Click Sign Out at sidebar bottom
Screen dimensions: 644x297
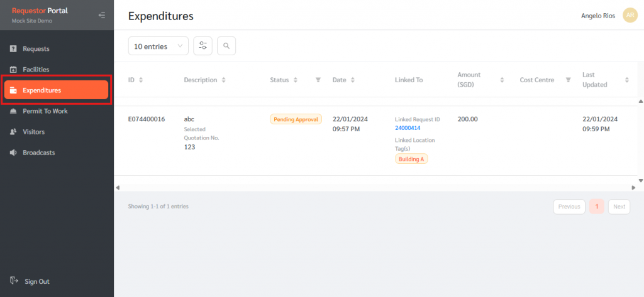pyautogui.click(x=36, y=281)
